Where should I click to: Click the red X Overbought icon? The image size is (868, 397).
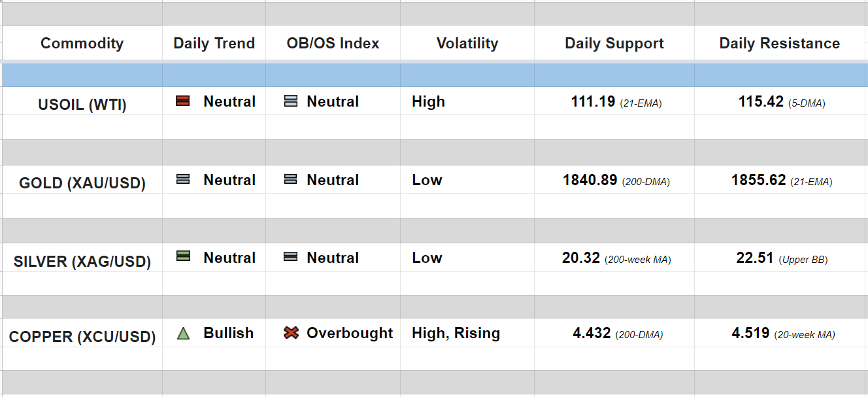click(291, 333)
